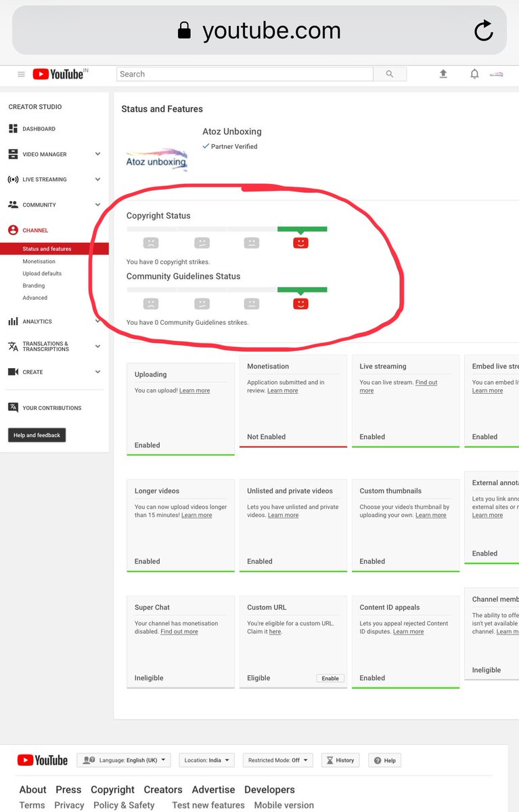The image size is (519, 812).
Task: Click Learn more in Content ID appeals card
Action: click(409, 631)
